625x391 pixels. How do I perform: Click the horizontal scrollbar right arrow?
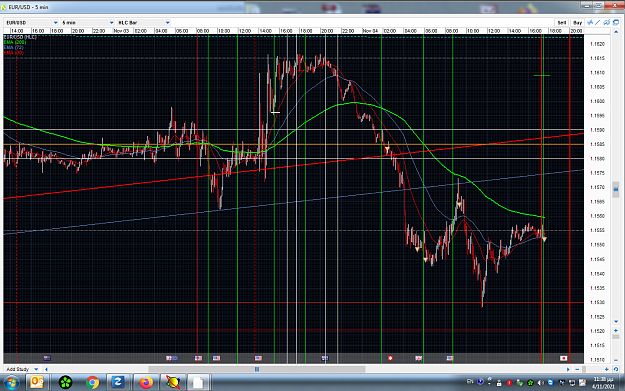568,369
